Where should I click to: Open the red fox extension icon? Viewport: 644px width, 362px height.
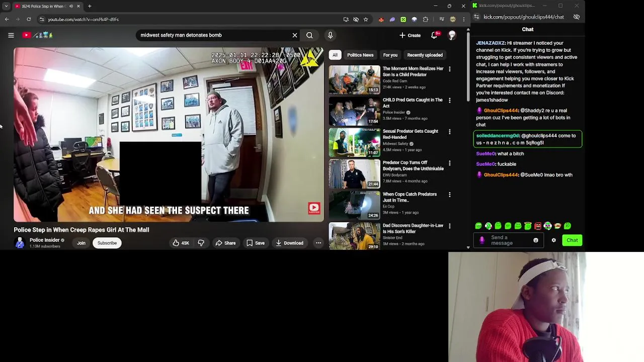pos(381,19)
